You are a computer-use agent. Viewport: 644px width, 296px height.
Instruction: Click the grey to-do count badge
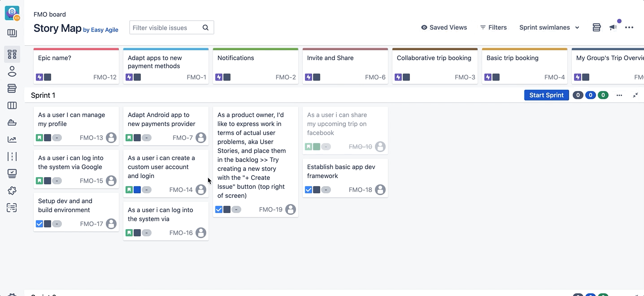pyautogui.click(x=578, y=95)
